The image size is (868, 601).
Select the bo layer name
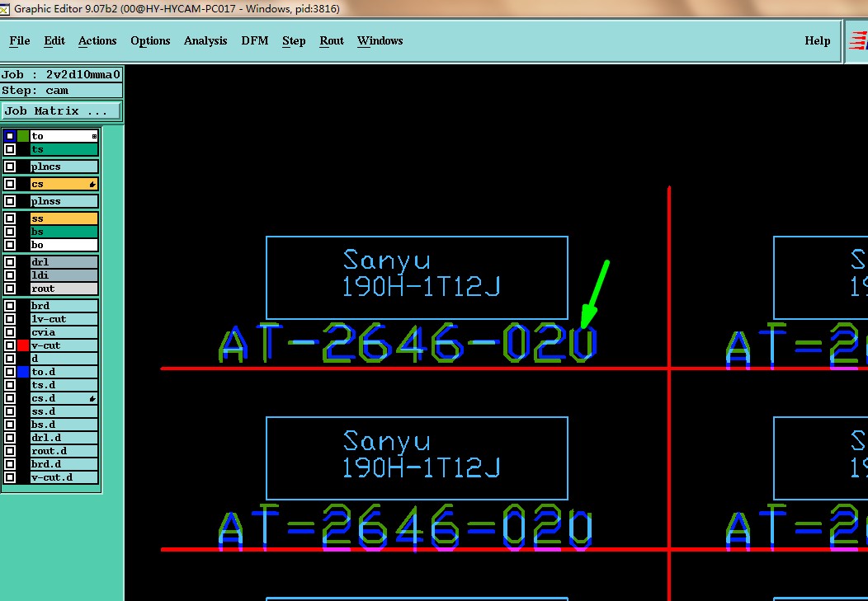[64, 245]
